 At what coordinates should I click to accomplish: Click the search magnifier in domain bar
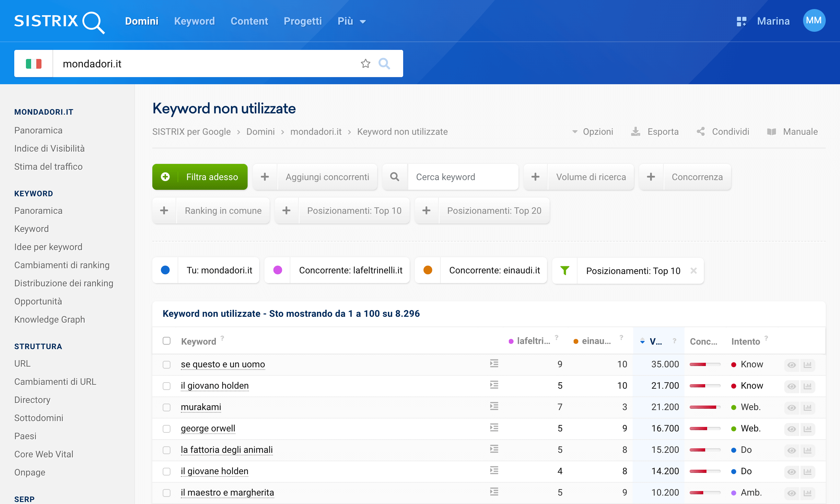point(384,63)
